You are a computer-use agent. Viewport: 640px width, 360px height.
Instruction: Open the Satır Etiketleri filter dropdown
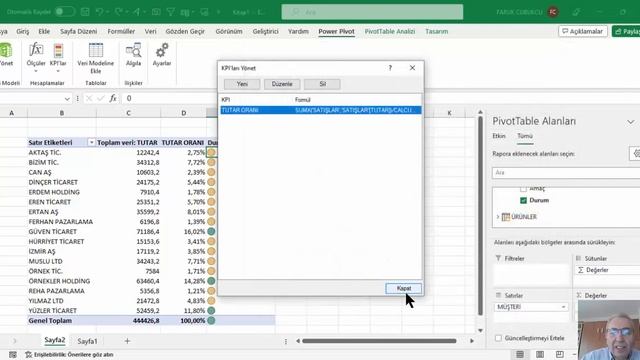(91, 142)
